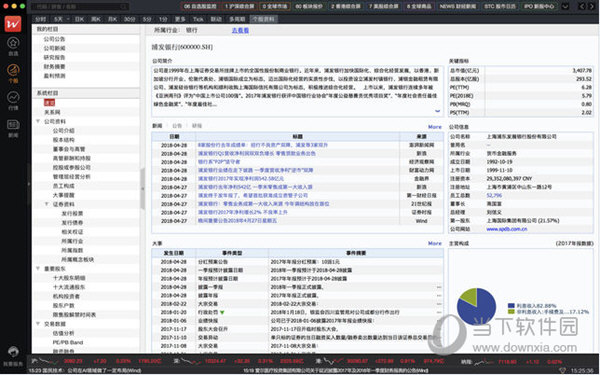Open the 个股资料 tab
The height and width of the screenshot is (375, 600).
tap(263, 19)
